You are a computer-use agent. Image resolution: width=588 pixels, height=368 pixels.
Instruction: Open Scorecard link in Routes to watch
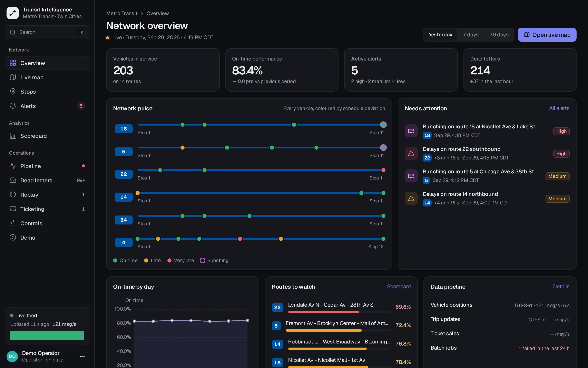pos(399,286)
